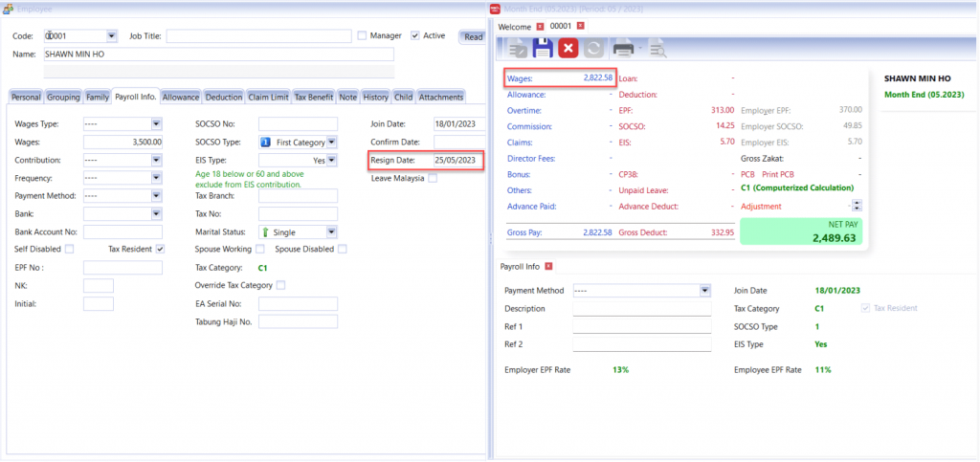Close the Payroll Info panel tab
The width and height of the screenshot is (980, 462).
[548, 266]
